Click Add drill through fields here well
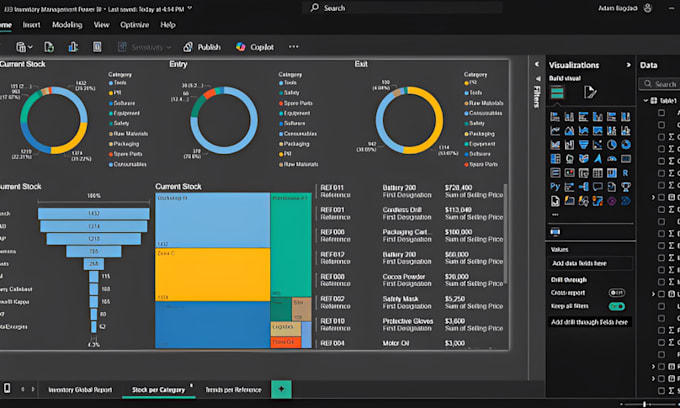680x408 pixels. coord(590,322)
